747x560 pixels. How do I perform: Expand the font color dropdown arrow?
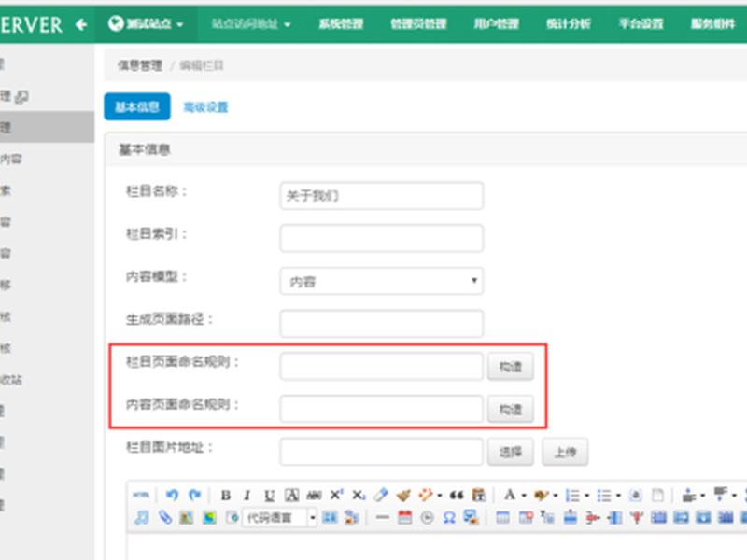coord(524,496)
